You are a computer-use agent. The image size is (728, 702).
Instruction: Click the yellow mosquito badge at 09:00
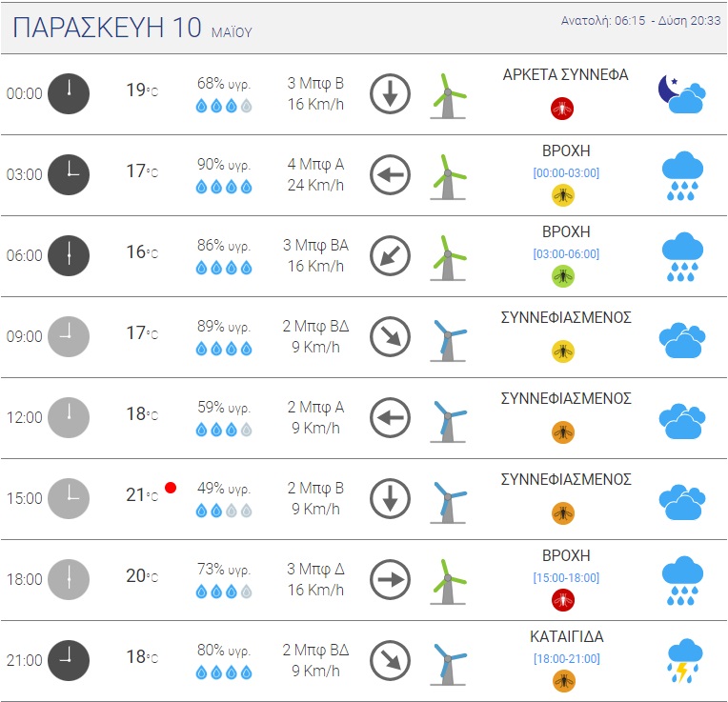coord(563,351)
